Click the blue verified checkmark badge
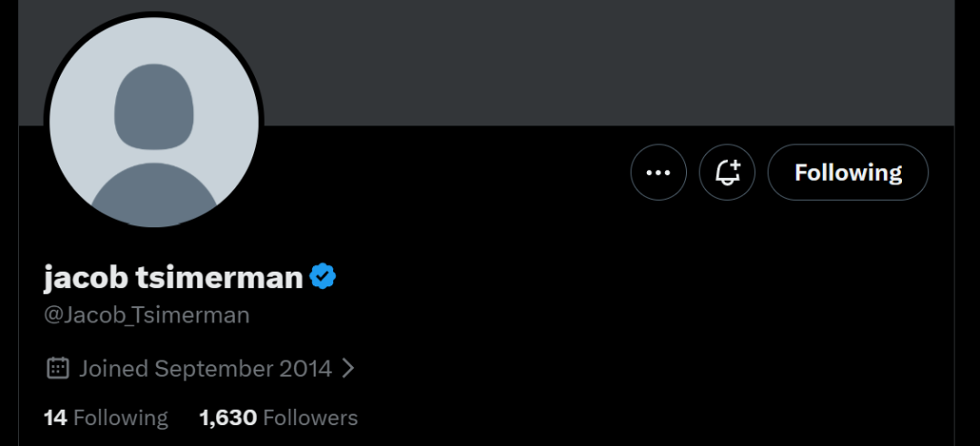 (x=322, y=276)
